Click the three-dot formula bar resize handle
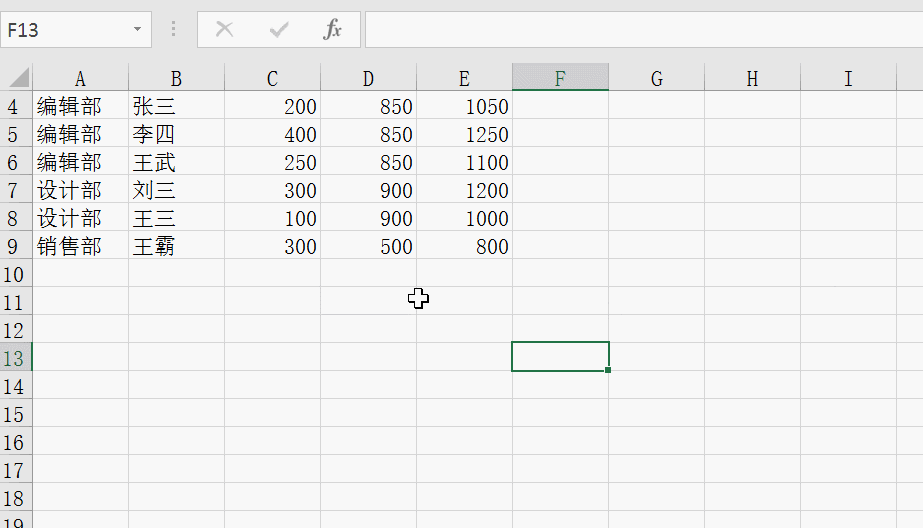Viewport: 923px width, 528px height. coord(175,30)
